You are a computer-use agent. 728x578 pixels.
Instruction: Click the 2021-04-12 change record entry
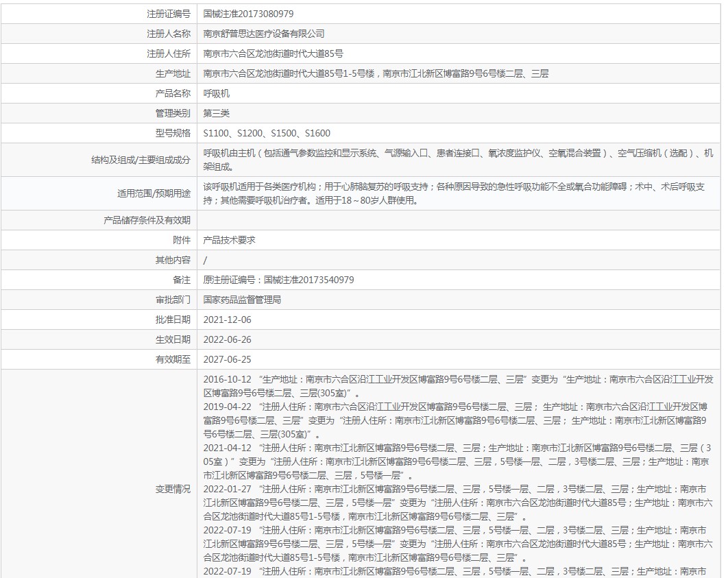pyautogui.click(x=457, y=461)
